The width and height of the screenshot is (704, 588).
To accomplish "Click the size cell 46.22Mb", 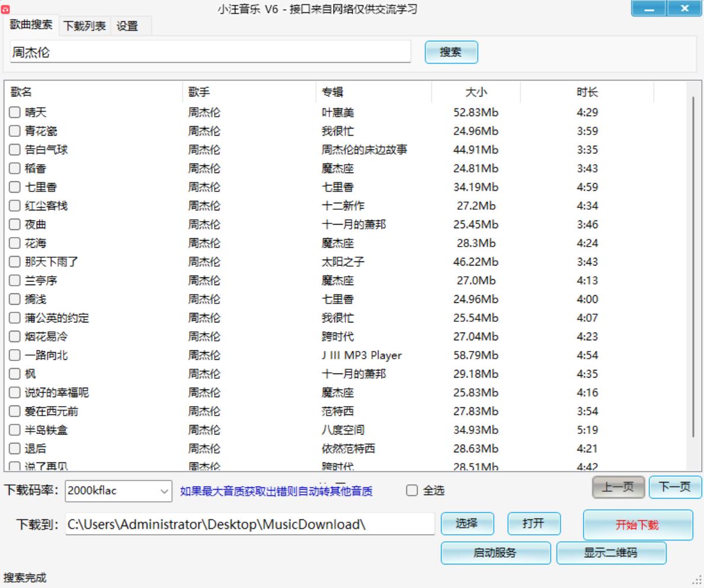I will (476, 261).
